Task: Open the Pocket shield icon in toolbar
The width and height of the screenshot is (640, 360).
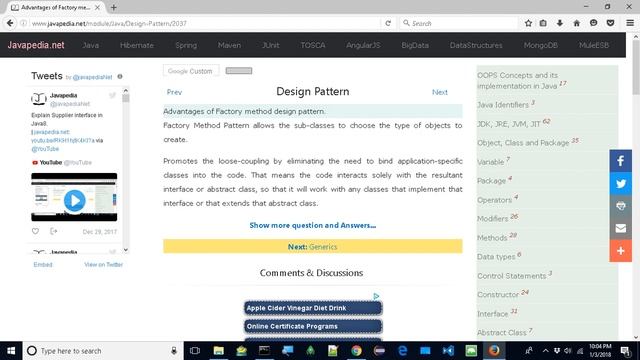Action: [610, 23]
